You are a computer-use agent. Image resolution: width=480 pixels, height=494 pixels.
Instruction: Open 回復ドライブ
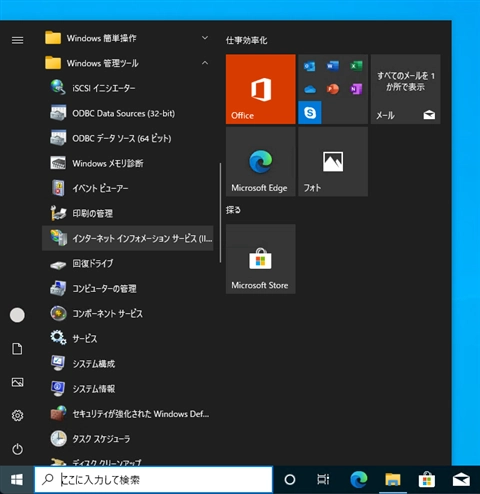[128, 263]
